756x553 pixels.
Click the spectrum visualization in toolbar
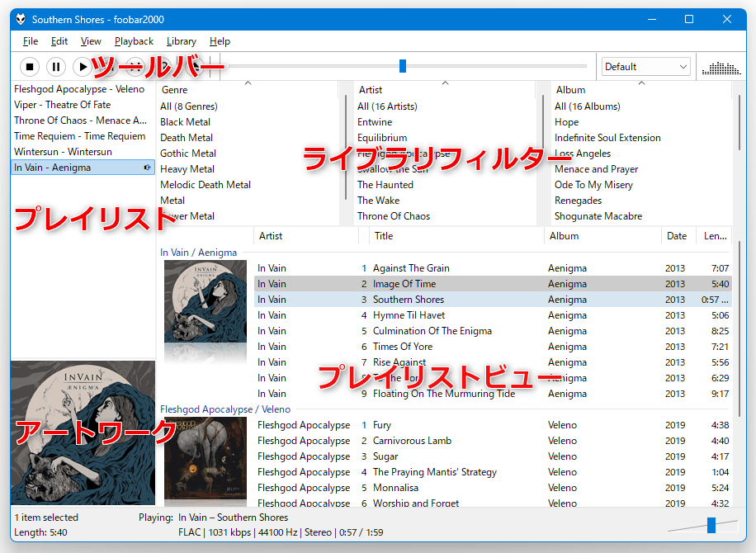(x=721, y=68)
